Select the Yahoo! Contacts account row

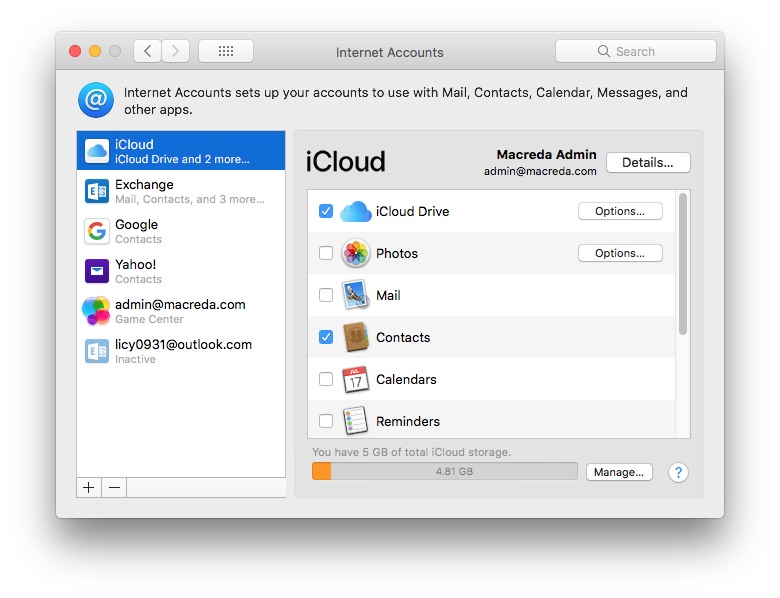coord(181,271)
